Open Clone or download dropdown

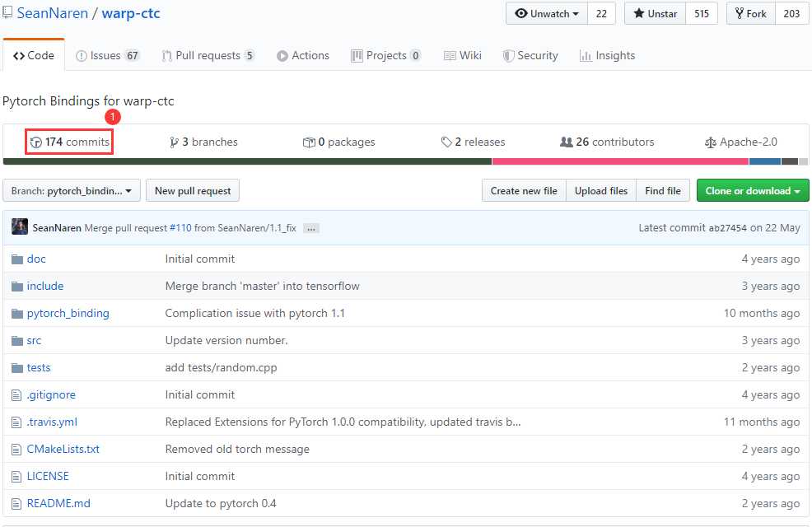coord(753,190)
